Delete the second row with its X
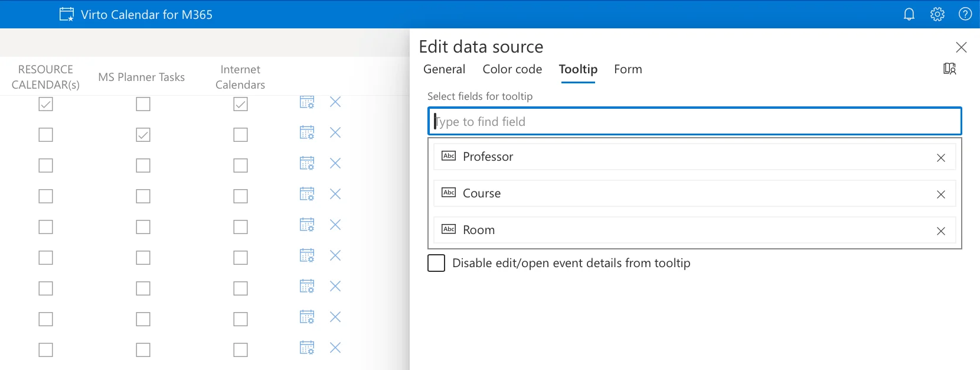The image size is (980, 370). coord(335,132)
